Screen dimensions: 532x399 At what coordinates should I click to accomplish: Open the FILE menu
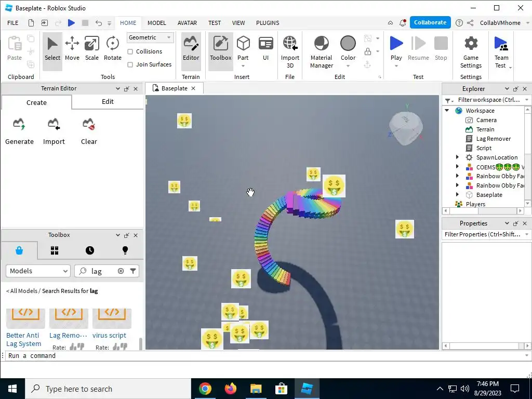point(13,23)
